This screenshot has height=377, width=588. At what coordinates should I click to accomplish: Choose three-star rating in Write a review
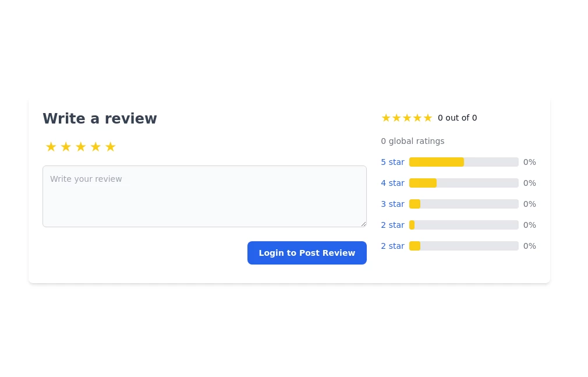click(81, 147)
